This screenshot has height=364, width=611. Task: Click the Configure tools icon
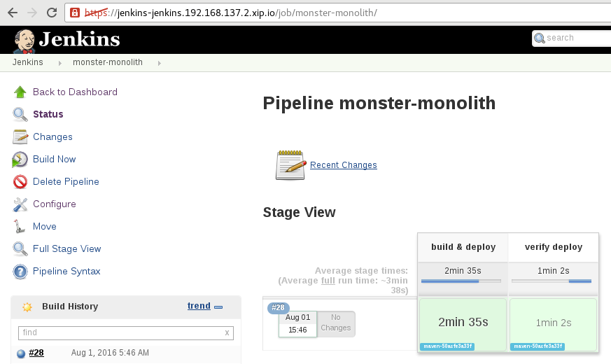20,204
